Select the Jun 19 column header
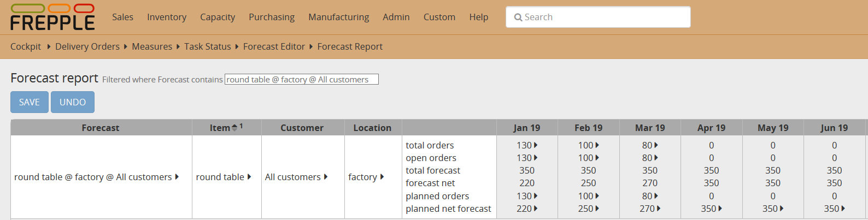Image resolution: width=868 pixels, height=220 pixels. 834,128
